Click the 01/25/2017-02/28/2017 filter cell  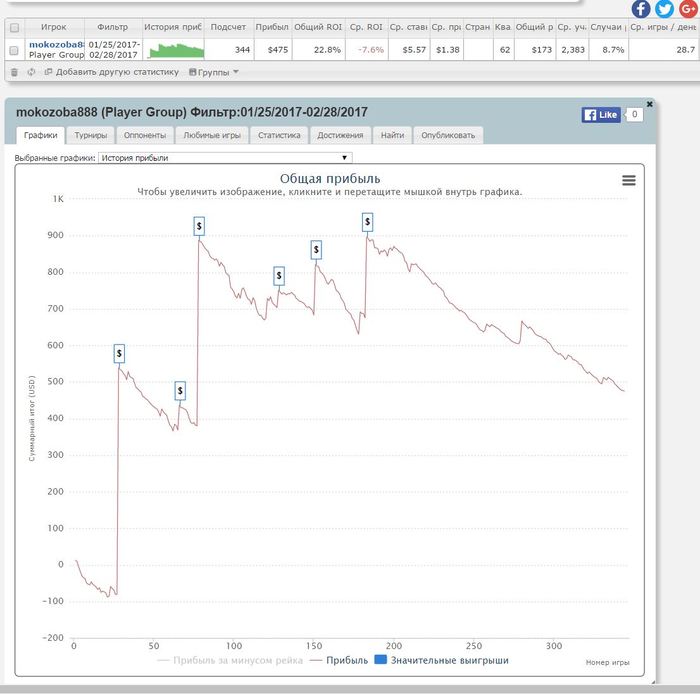tap(113, 50)
